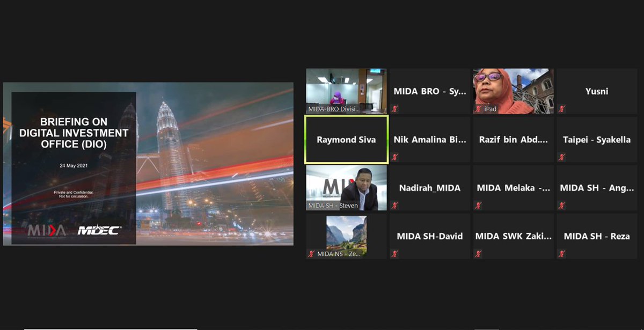Click the muted mic icon on Yusni's tile
The width and height of the screenshot is (644, 330).
point(562,108)
